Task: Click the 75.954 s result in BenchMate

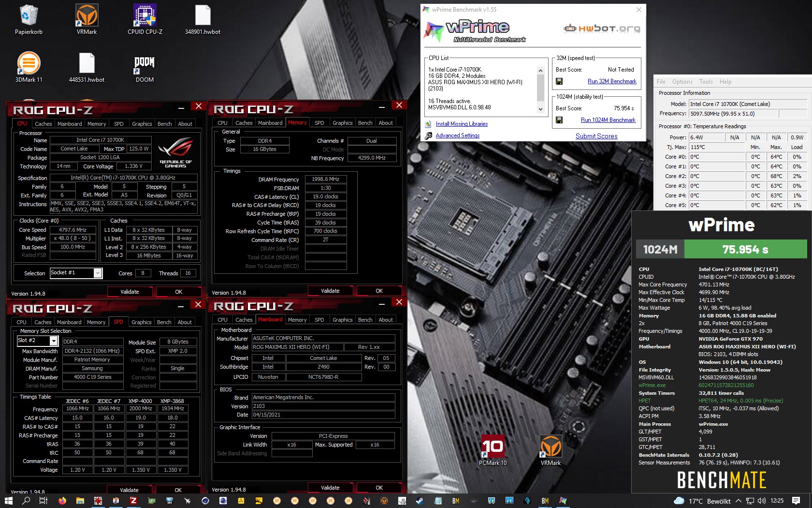Action: [745, 250]
